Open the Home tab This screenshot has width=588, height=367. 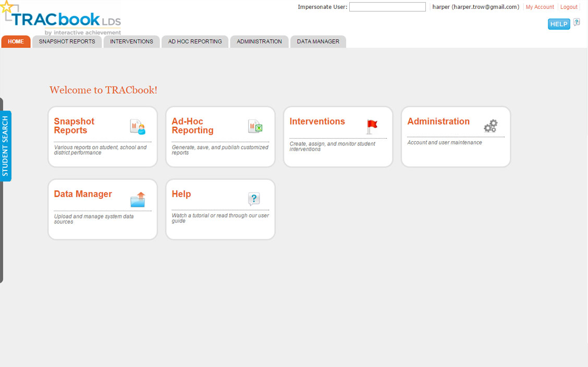16,42
